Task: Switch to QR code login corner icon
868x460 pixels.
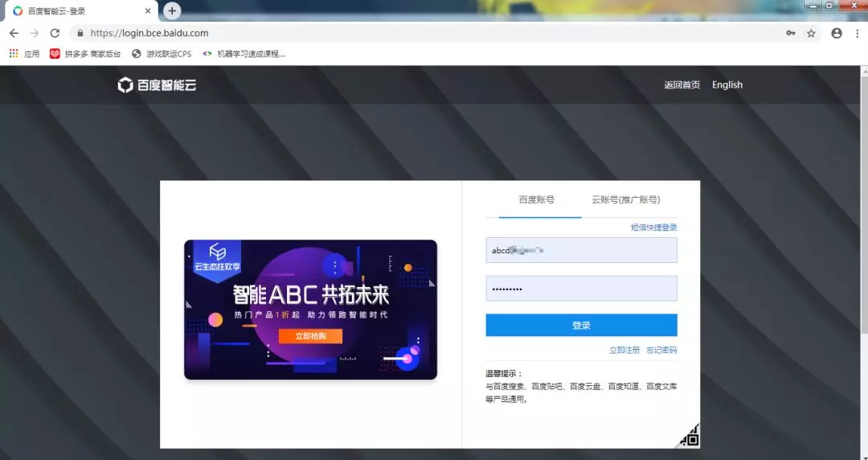Action: tap(690, 436)
